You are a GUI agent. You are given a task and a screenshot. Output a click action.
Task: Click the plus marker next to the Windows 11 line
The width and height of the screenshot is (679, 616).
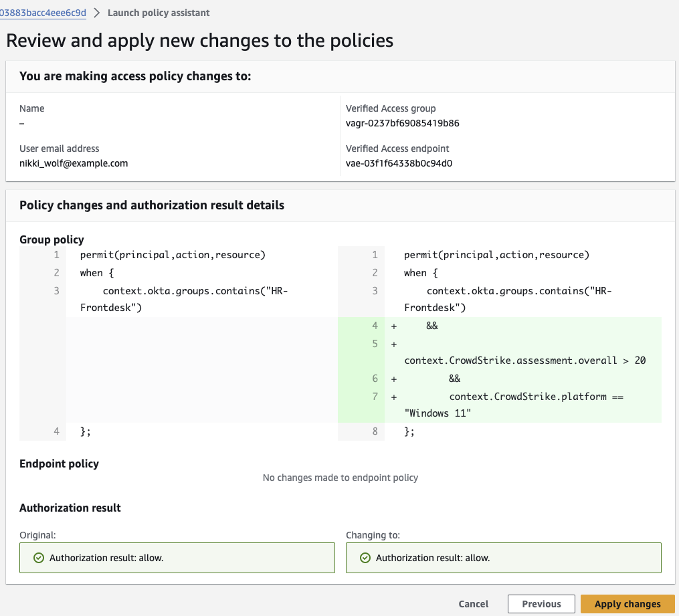pos(393,396)
